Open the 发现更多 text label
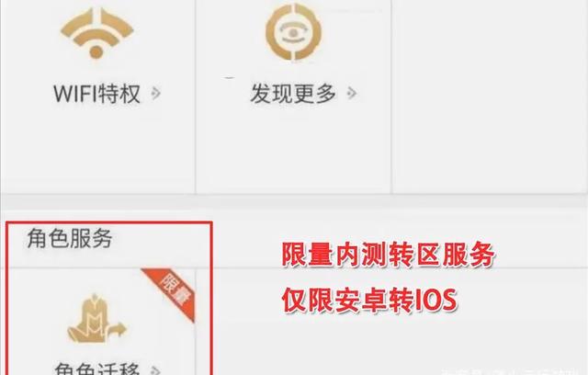Image resolution: width=588 pixels, height=375 pixels. pyautogui.click(x=293, y=94)
